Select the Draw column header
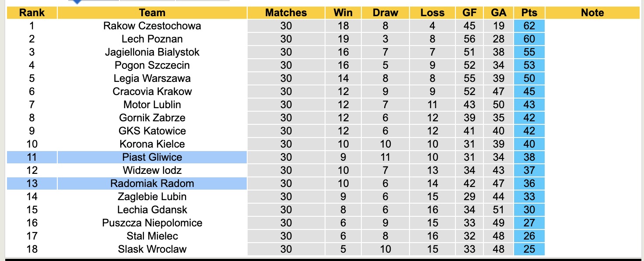 pyautogui.click(x=385, y=13)
